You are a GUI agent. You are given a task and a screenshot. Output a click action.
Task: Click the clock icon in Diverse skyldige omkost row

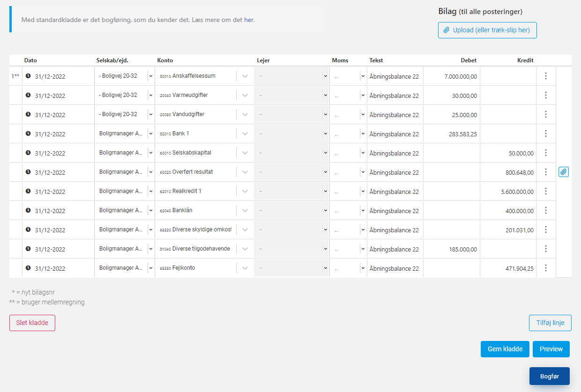click(x=28, y=229)
